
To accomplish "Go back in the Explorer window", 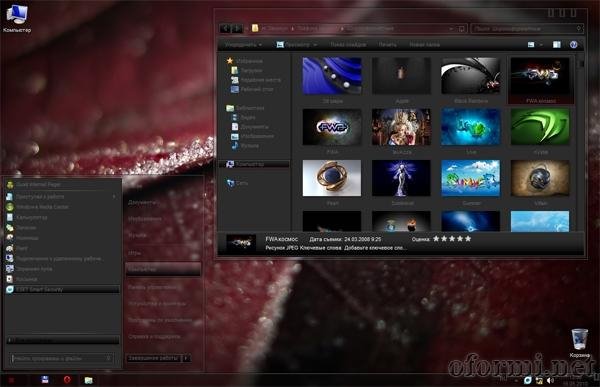I will 226,28.
